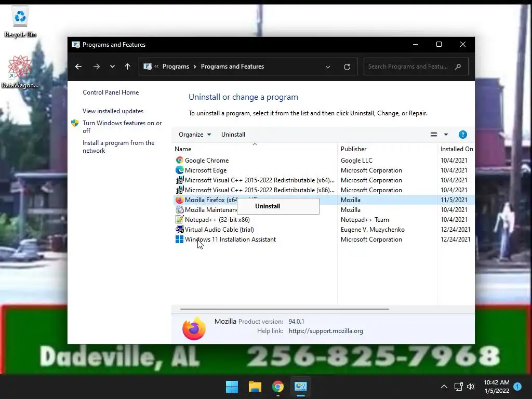Image resolution: width=532 pixels, height=399 pixels.
Task: Go back with the navigation arrow
Action: pyautogui.click(x=78, y=66)
